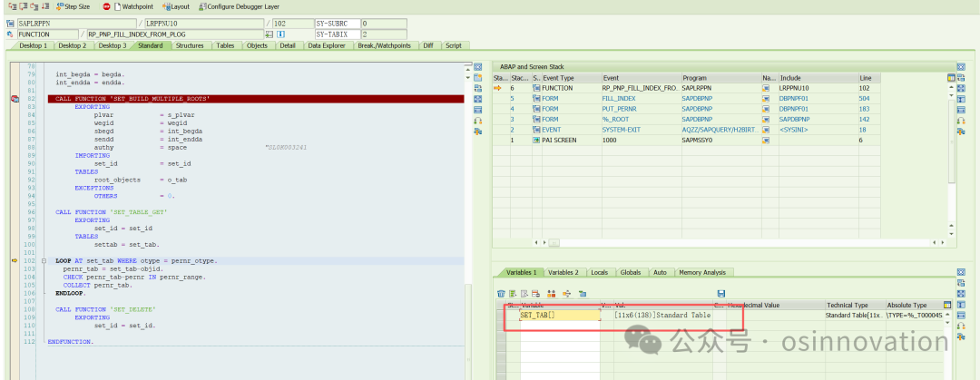Screen dimensions: 980x380
Task: Switch to the Desktop 3 tab
Action: 113,45
